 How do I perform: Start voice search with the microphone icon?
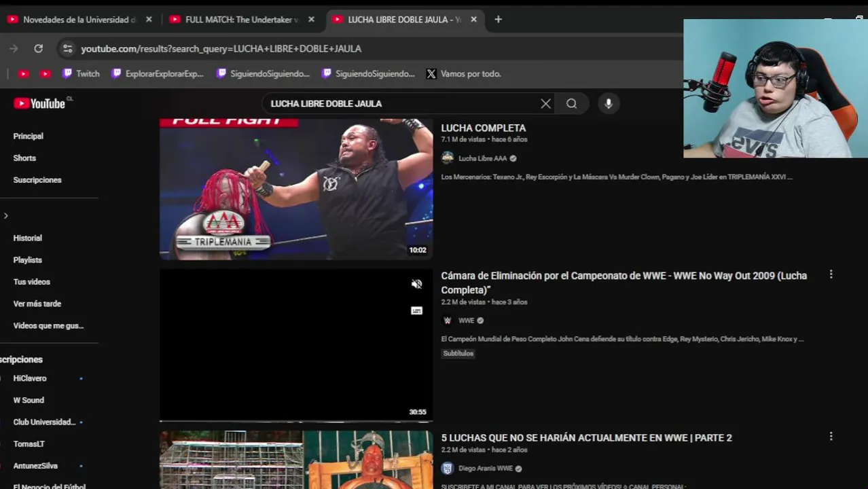609,103
